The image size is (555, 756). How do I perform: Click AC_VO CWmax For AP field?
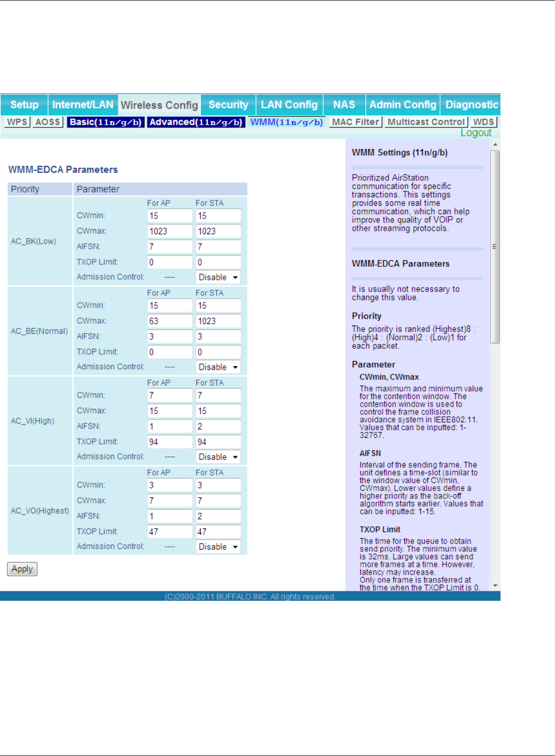pyautogui.click(x=170, y=501)
